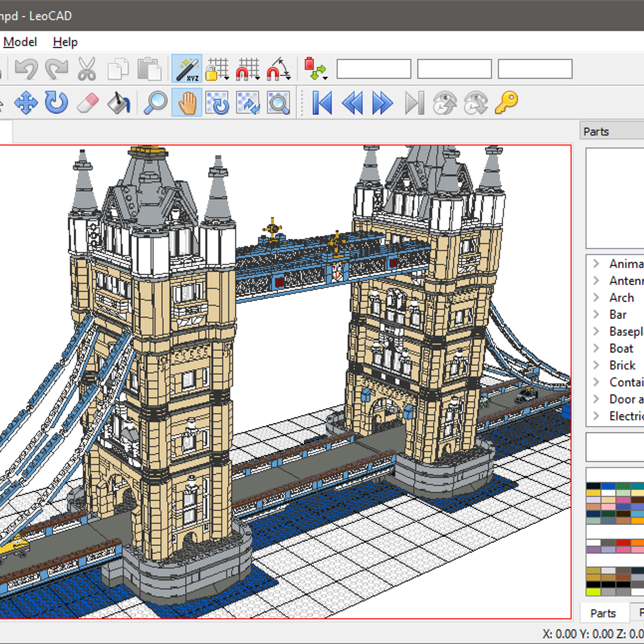Select the Bar category label
The image size is (644, 644).
618,314
